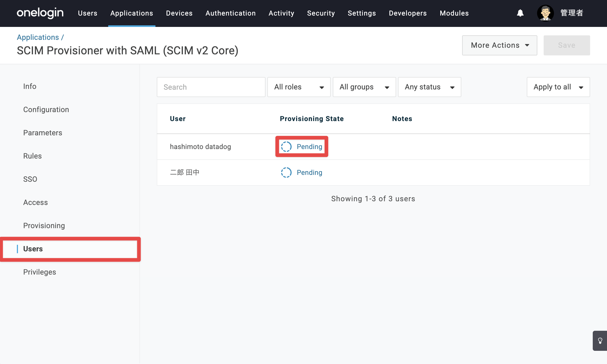The image size is (607, 364).
Task: Open the Activity menu
Action: point(281,13)
